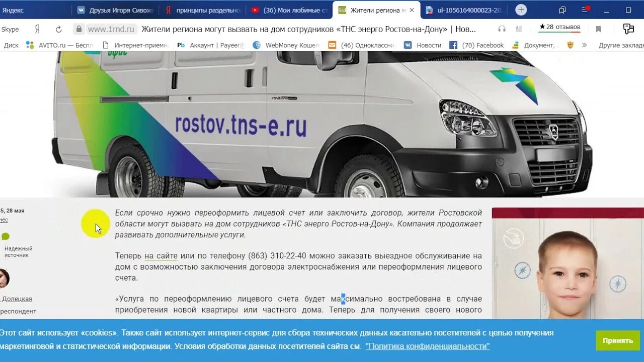The width and height of the screenshot is (644, 362).
Task: Click the Надежный источник label
Action: point(19,252)
